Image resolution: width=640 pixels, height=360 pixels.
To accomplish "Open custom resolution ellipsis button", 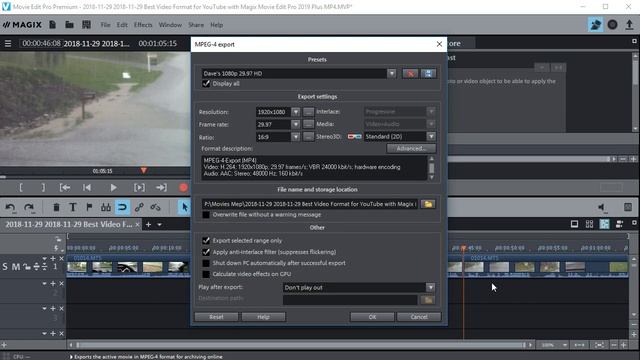I will pyautogui.click(x=309, y=112).
